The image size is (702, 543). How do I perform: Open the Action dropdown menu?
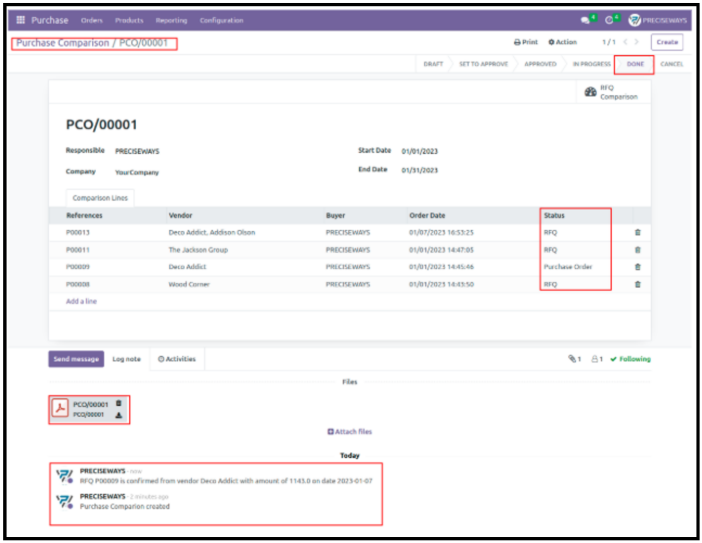click(x=562, y=42)
